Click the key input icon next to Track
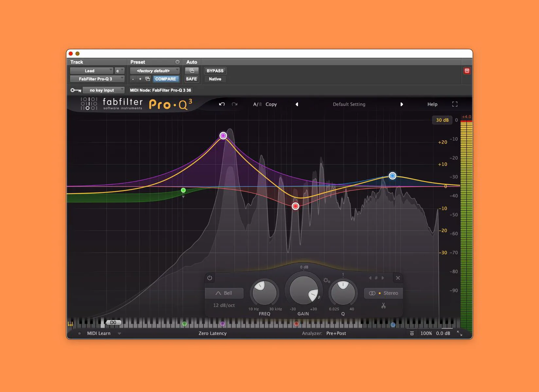539x392 pixels. (76, 90)
